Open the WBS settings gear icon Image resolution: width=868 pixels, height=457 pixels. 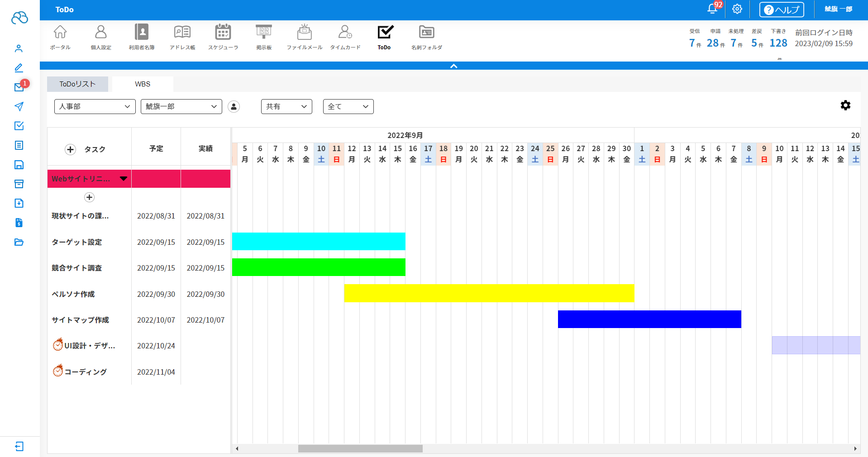(845, 105)
